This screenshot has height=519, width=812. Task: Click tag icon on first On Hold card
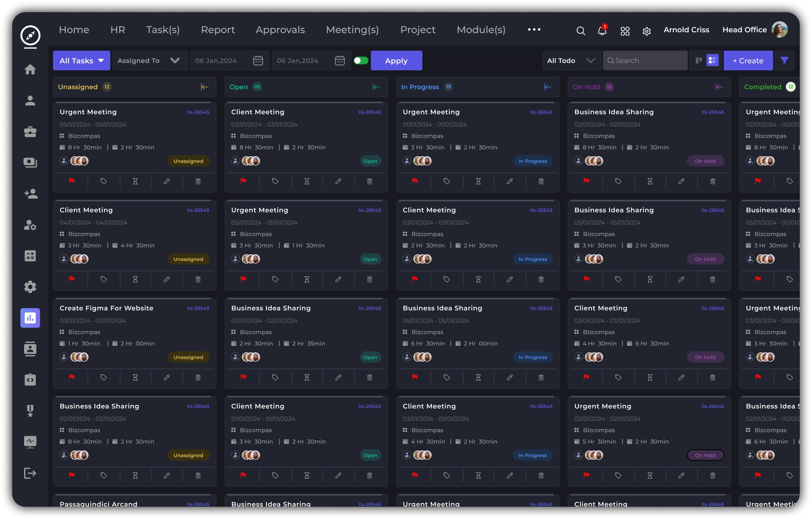(x=618, y=181)
